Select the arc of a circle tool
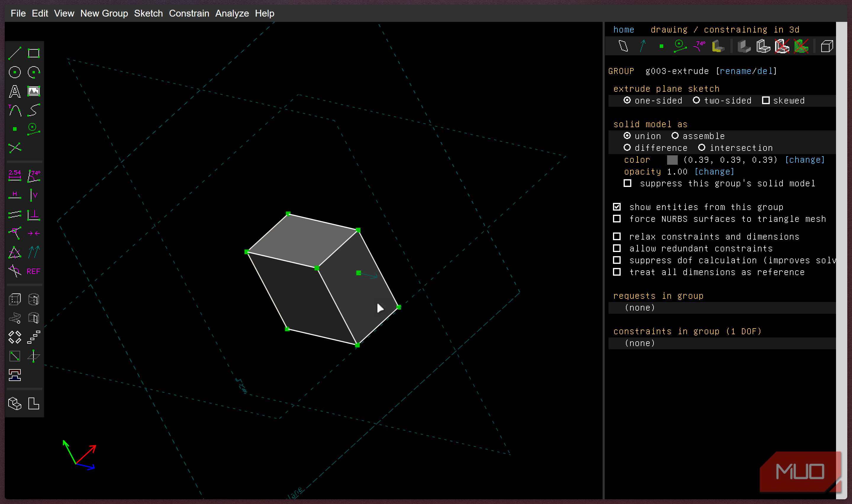Screen dimensions: 852x504 click(34, 72)
